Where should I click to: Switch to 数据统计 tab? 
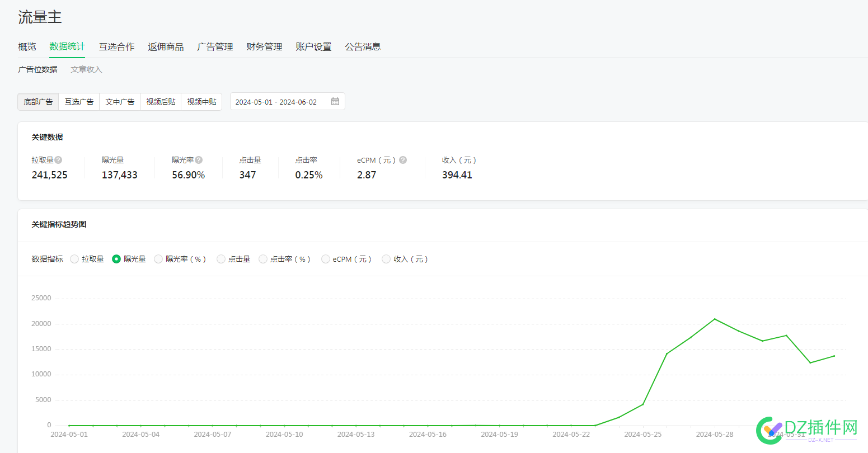pyautogui.click(x=67, y=46)
